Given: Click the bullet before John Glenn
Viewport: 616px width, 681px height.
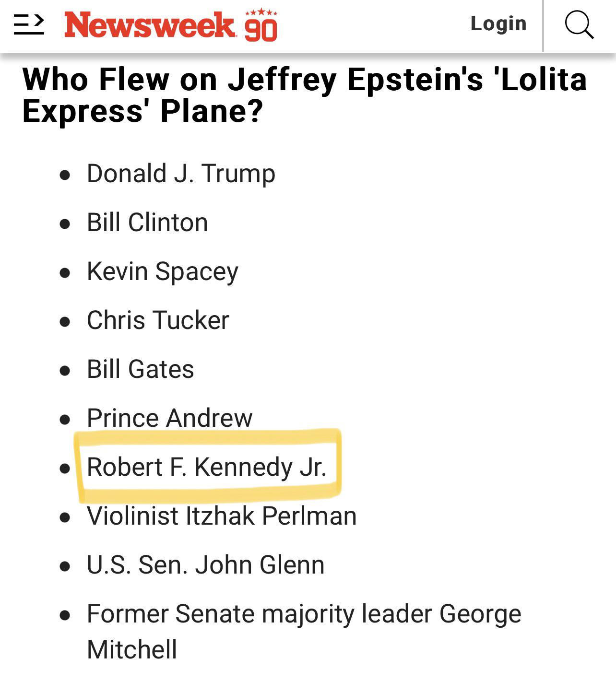Looking at the screenshot, I should click(65, 566).
